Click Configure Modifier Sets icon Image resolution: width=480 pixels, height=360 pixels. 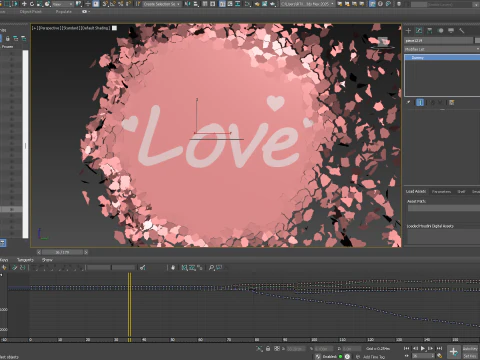click(452, 102)
